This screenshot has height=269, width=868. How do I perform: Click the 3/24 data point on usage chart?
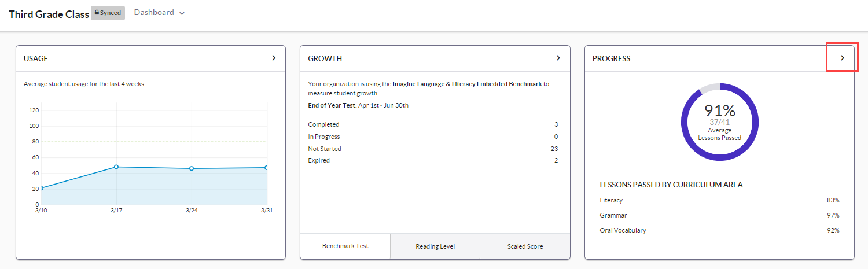(x=192, y=168)
